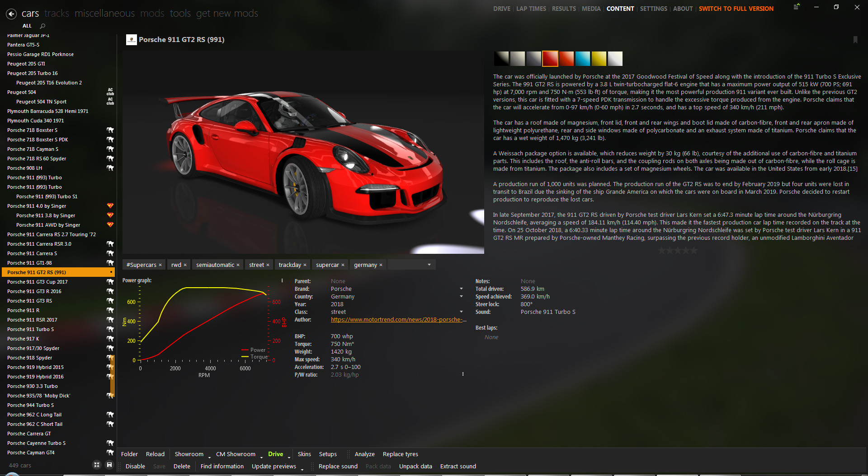Image resolution: width=868 pixels, height=476 pixels.
Task: Select the orange-red skin swatch
Action: [566, 59]
